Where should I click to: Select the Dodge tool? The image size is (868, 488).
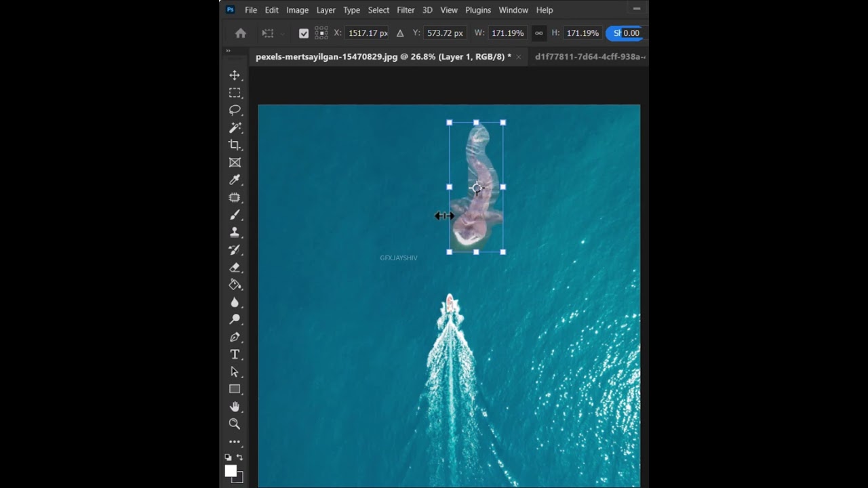pyautogui.click(x=235, y=319)
